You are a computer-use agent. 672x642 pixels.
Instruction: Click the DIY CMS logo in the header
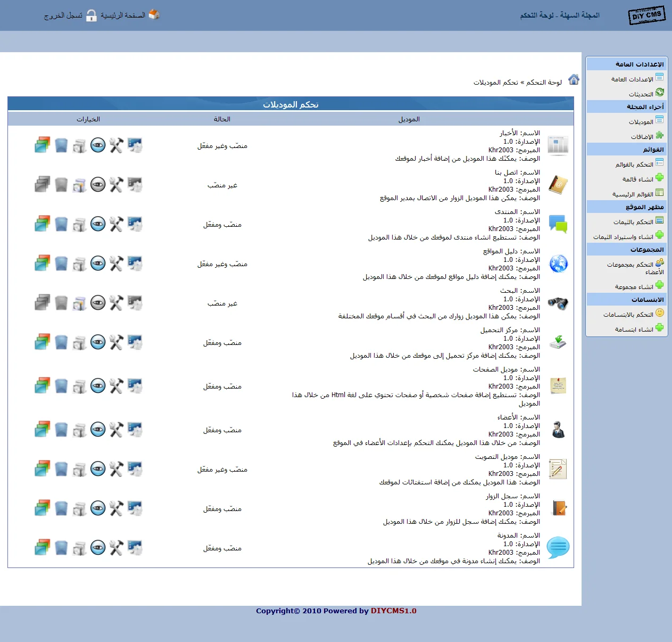[646, 15]
